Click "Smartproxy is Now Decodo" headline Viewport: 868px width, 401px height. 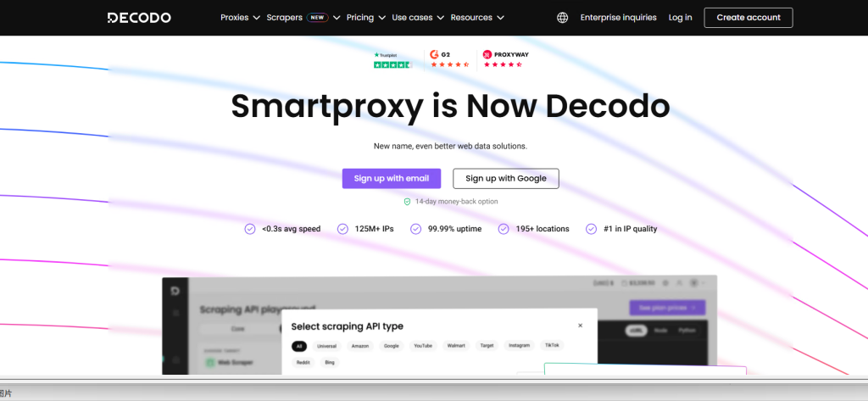tap(450, 106)
